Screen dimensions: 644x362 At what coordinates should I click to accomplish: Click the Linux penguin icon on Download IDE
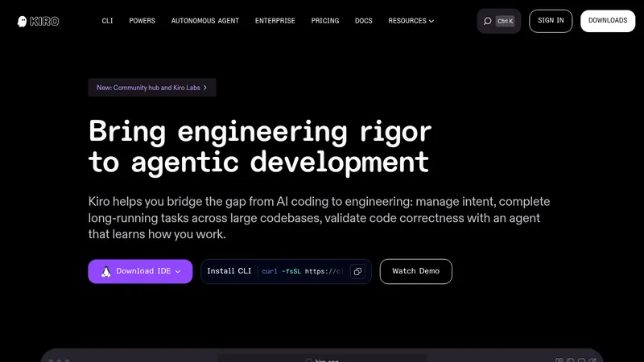[x=106, y=271]
